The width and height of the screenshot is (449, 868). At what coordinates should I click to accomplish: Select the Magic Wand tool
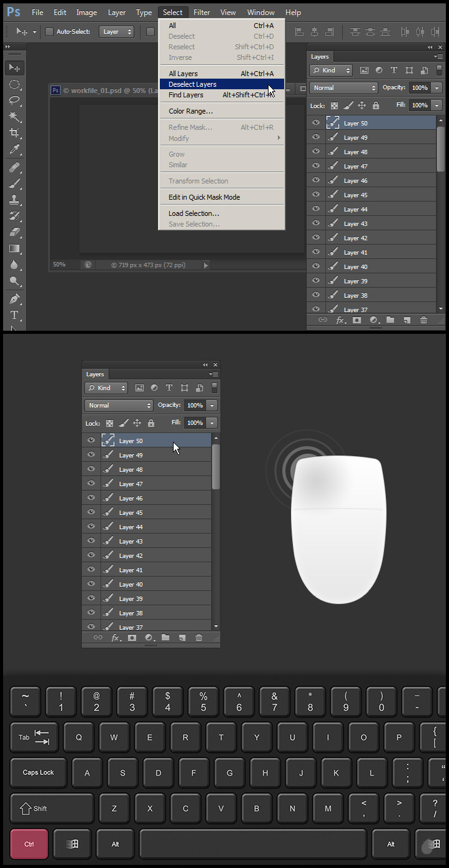pyautogui.click(x=15, y=117)
